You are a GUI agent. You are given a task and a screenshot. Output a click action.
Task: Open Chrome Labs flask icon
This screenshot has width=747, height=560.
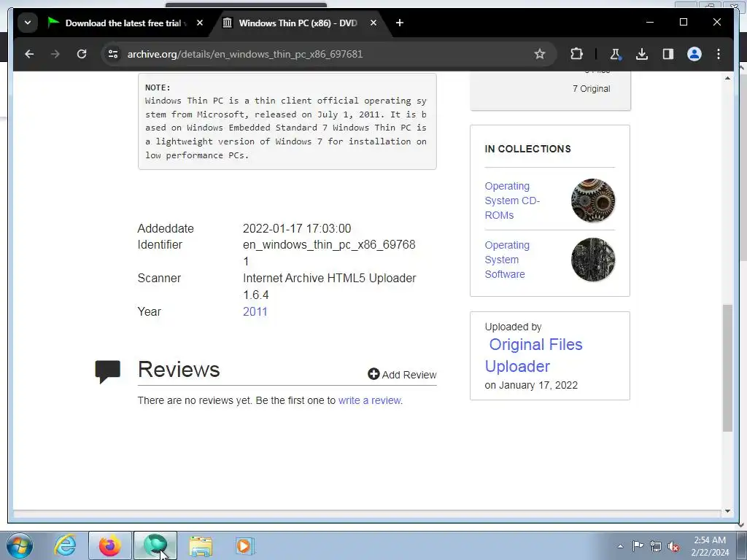(615, 54)
